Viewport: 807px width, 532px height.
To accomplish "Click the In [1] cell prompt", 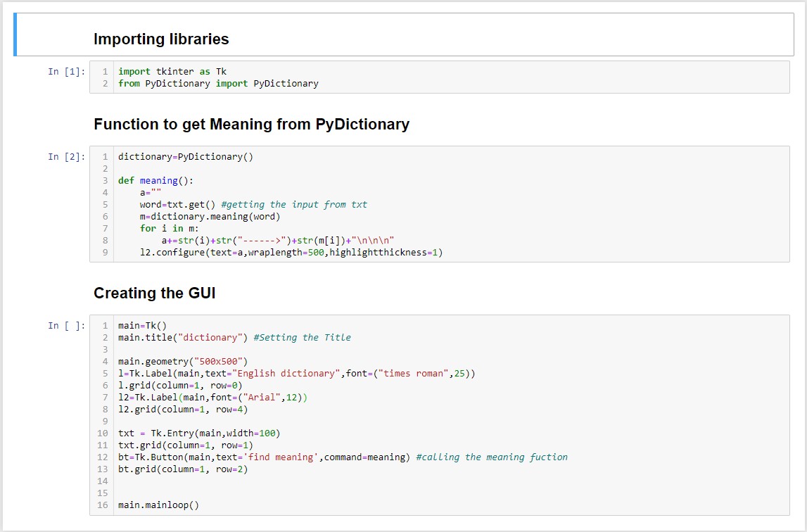I will (66, 72).
